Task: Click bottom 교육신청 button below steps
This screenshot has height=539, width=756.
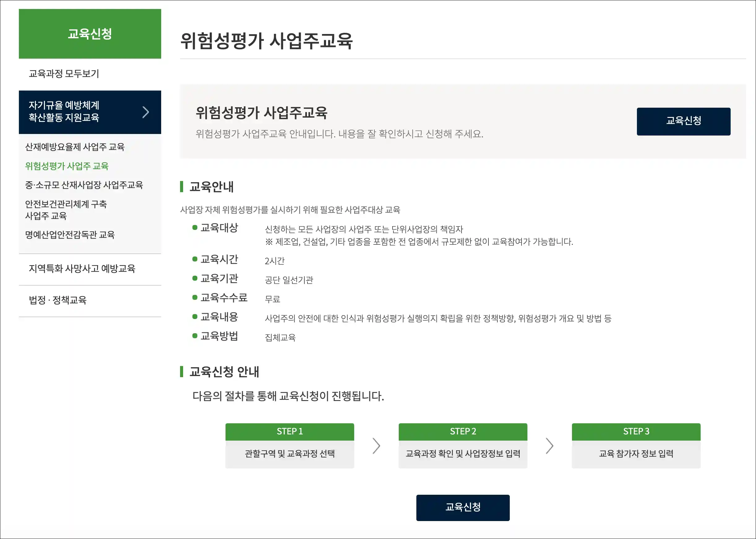Action: coord(463,507)
